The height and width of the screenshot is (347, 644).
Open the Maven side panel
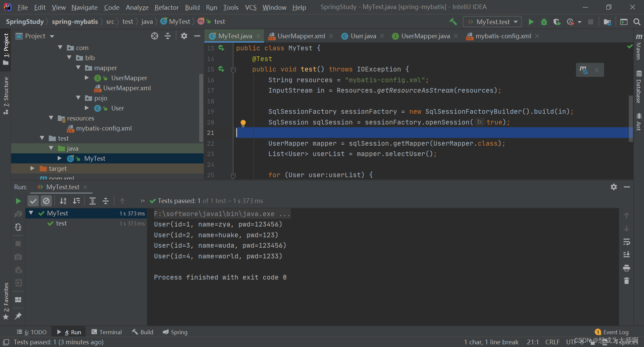639,47
